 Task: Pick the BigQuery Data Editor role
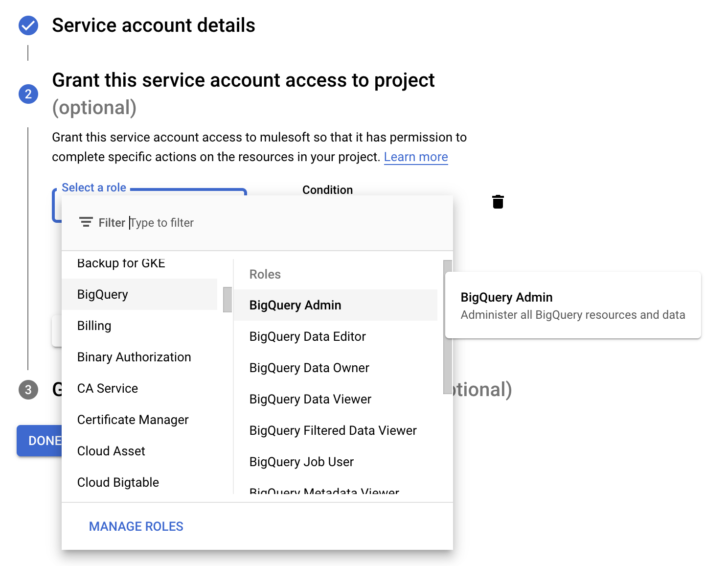(x=308, y=336)
